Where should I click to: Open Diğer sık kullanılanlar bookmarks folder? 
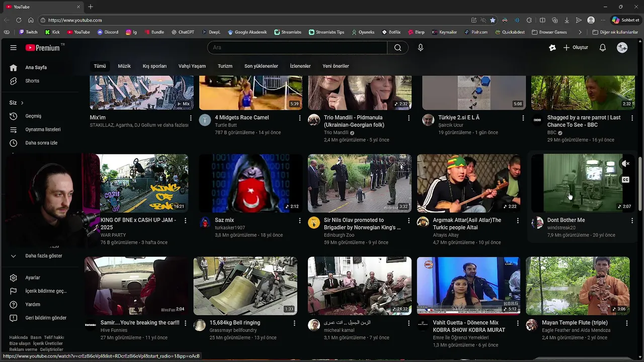click(x=615, y=32)
